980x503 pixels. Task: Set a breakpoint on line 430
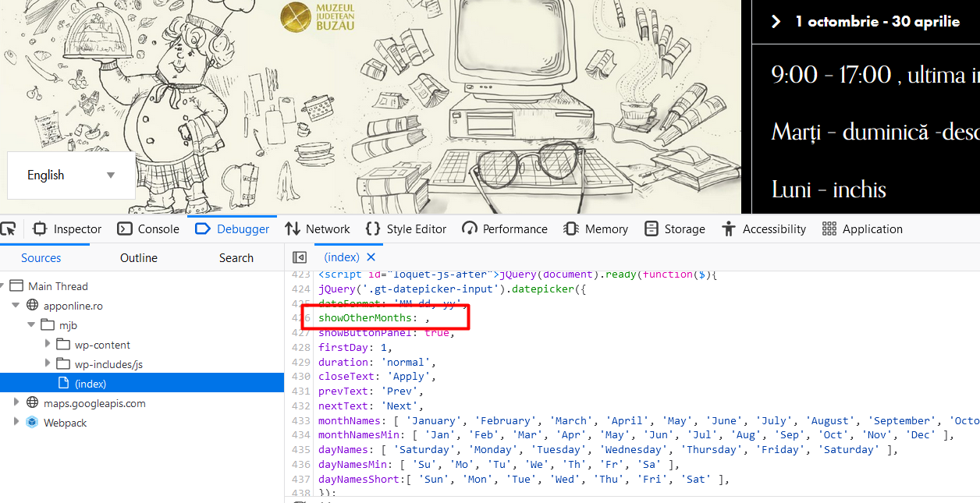(x=301, y=377)
